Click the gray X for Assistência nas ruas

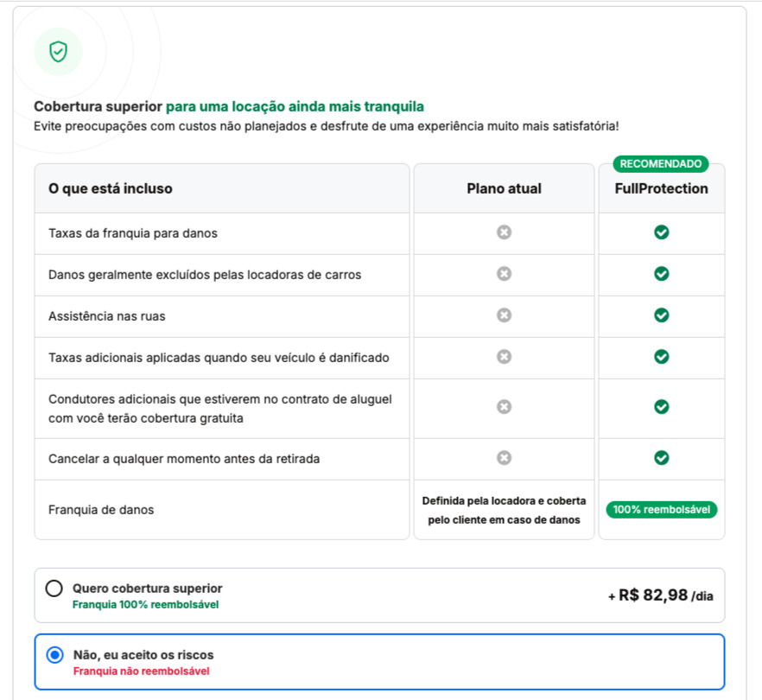(x=505, y=315)
